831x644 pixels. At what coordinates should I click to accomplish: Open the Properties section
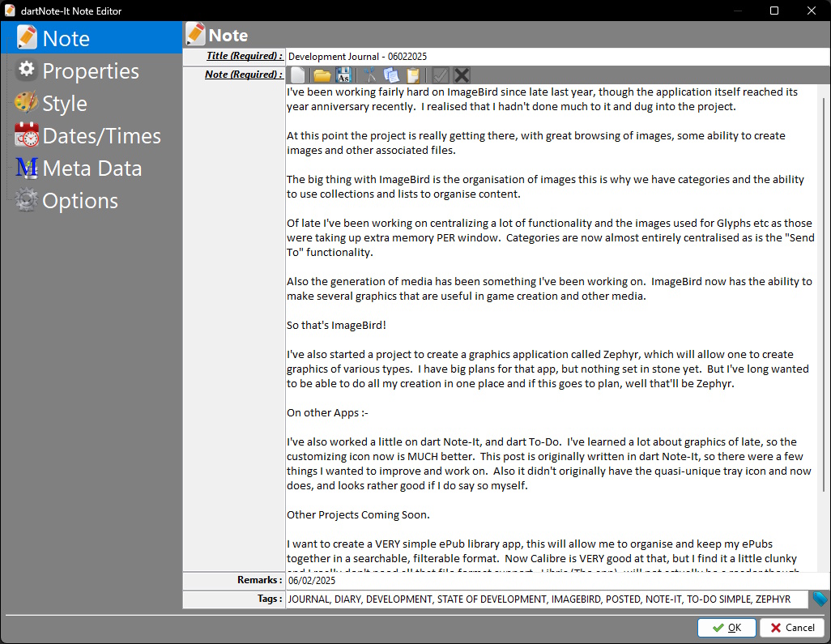click(x=92, y=70)
